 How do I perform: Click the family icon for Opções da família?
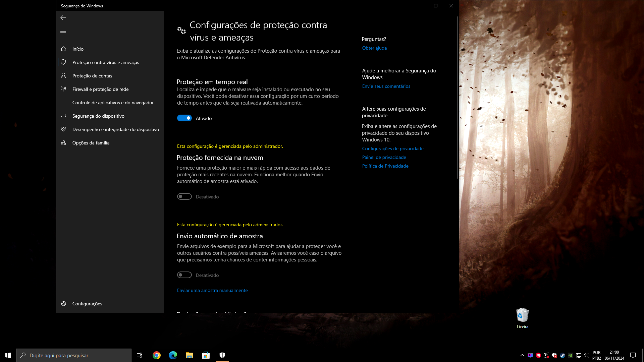[x=63, y=143]
